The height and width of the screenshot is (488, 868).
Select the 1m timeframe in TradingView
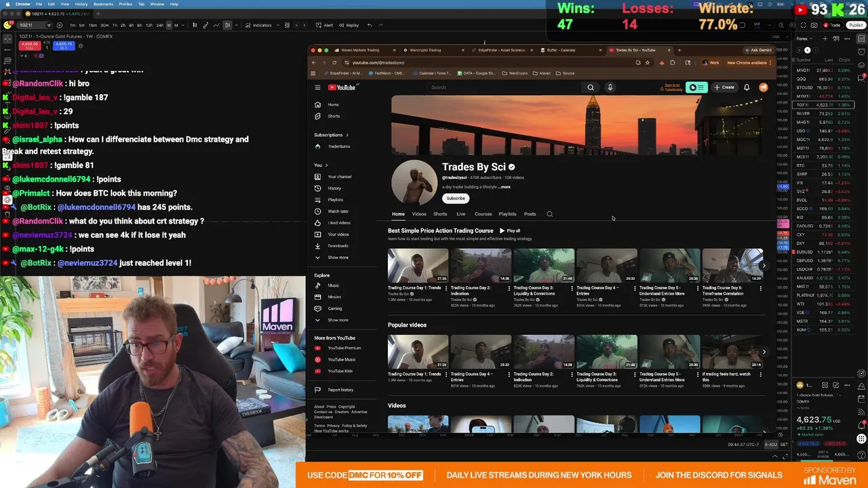pos(73,25)
